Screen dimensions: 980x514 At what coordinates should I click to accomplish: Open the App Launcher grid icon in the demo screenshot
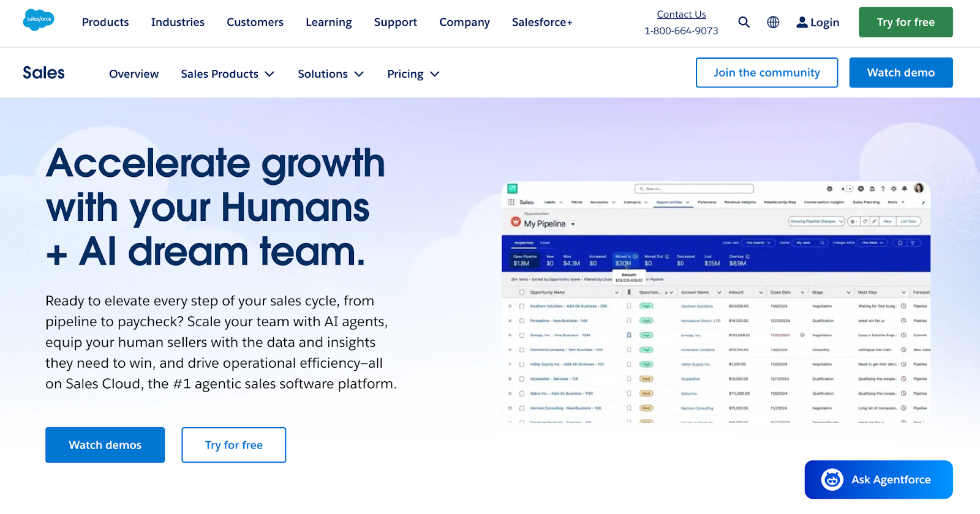[511, 202]
